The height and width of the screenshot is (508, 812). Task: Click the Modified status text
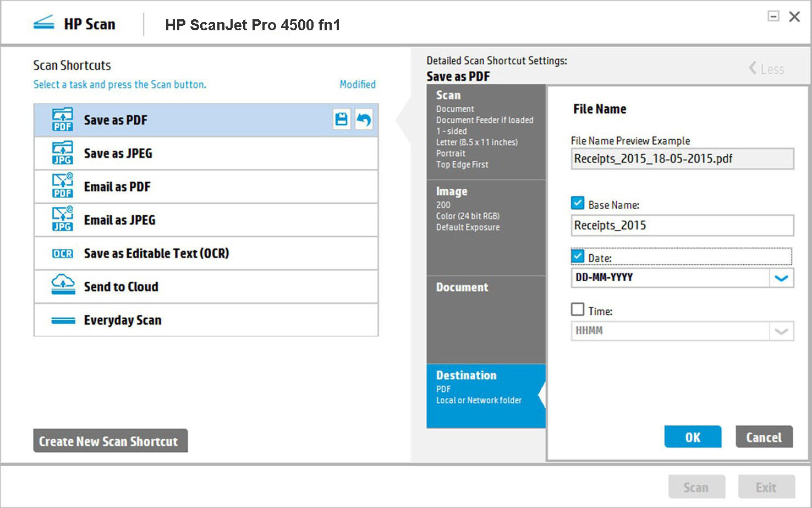pyautogui.click(x=358, y=84)
